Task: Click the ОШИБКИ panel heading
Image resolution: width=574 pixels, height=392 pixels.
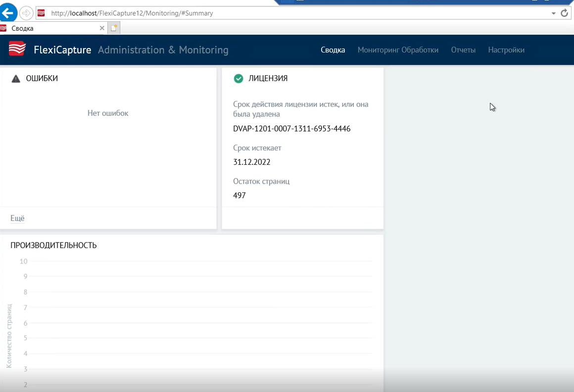Action: coord(42,78)
